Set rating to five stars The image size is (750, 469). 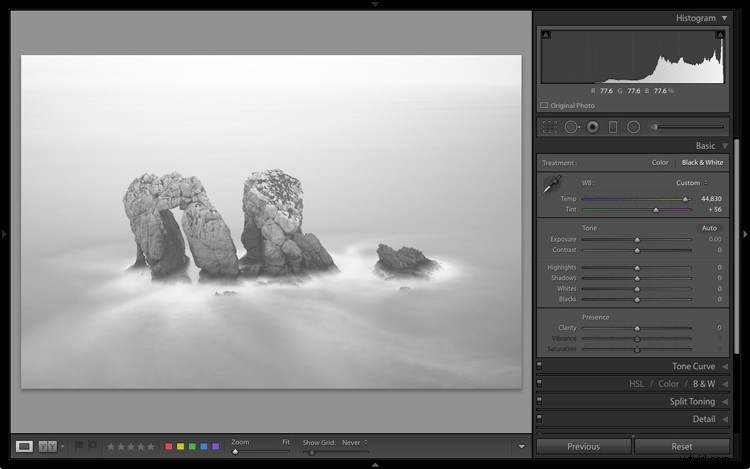click(151, 447)
